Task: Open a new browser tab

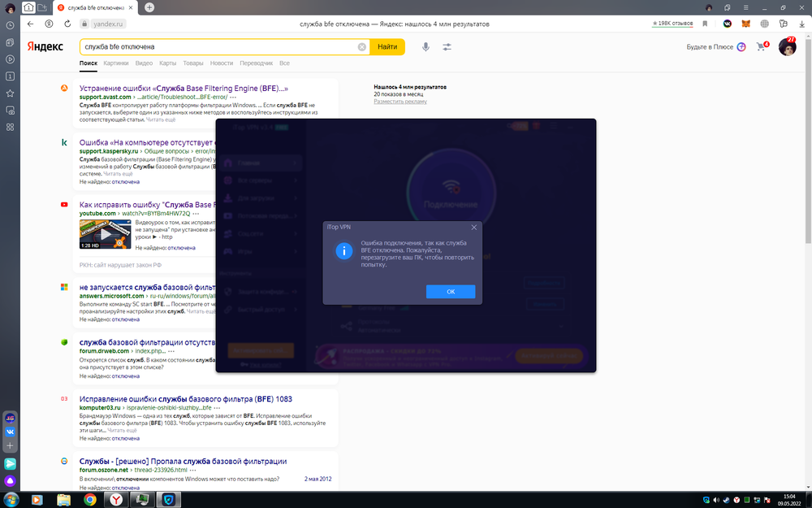Action: coord(149,7)
